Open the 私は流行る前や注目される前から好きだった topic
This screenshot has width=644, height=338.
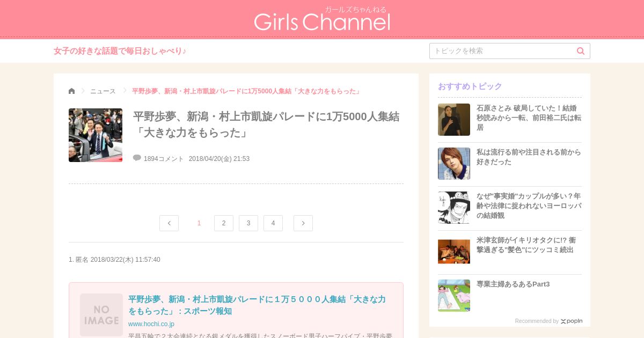(529, 157)
